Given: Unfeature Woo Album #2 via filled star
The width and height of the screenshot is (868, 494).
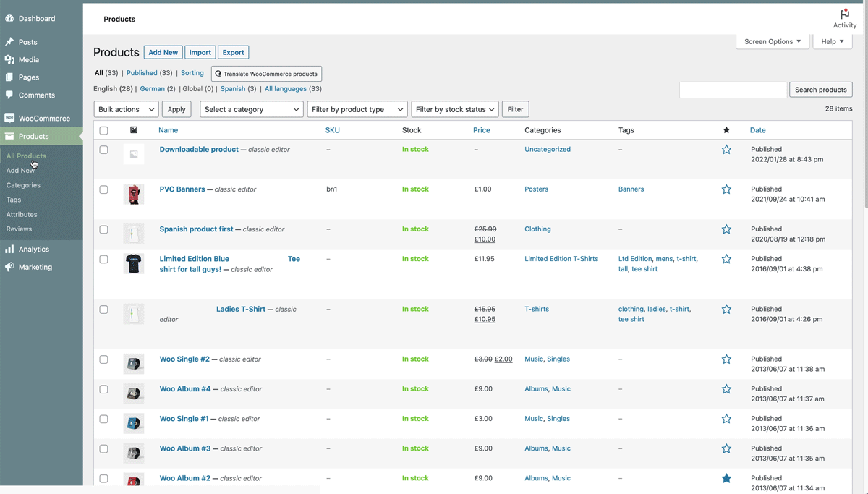Looking at the screenshot, I should [726, 478].
